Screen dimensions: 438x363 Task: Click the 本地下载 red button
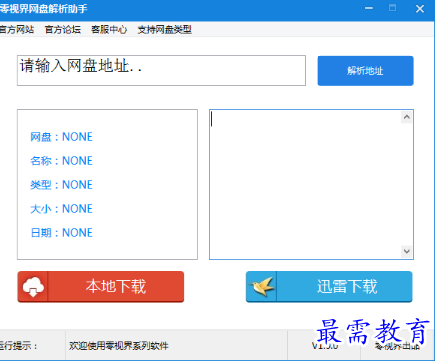101,287
